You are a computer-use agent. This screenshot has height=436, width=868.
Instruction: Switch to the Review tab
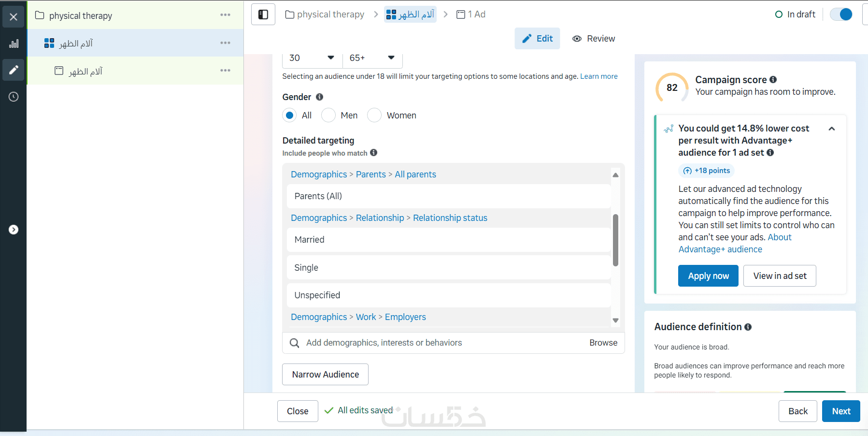(x=594, y=39)
